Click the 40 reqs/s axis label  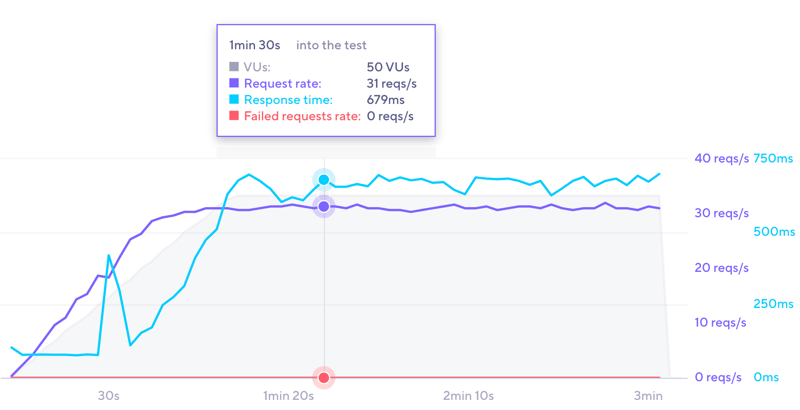click(x=721, y=159)
